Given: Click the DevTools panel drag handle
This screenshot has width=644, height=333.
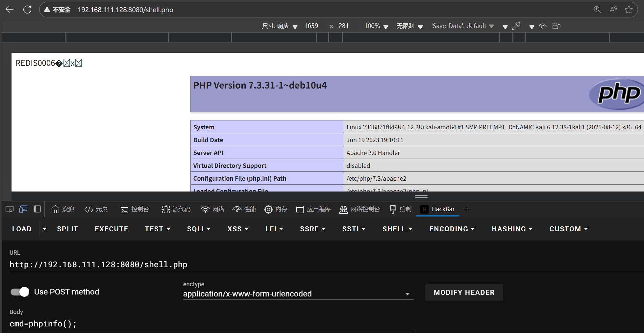Looking at the screenshot, I should tap(421, 196).
